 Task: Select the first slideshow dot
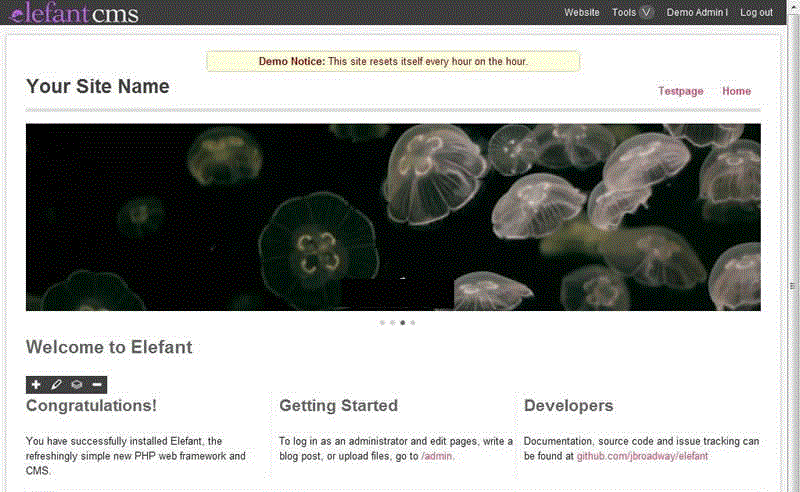(x=382, y=323)
